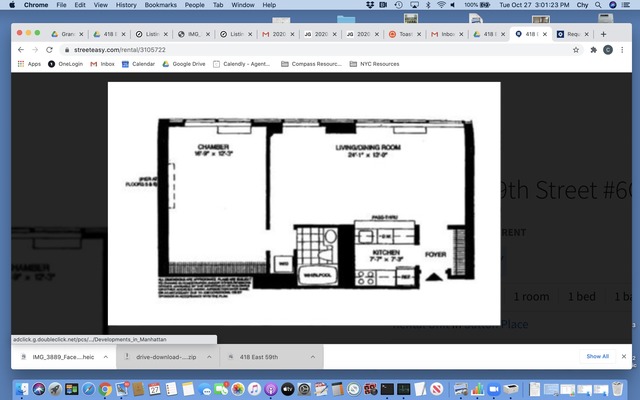
Task: Expand options for drive-download zip file
Action: [x=206, y=356]
